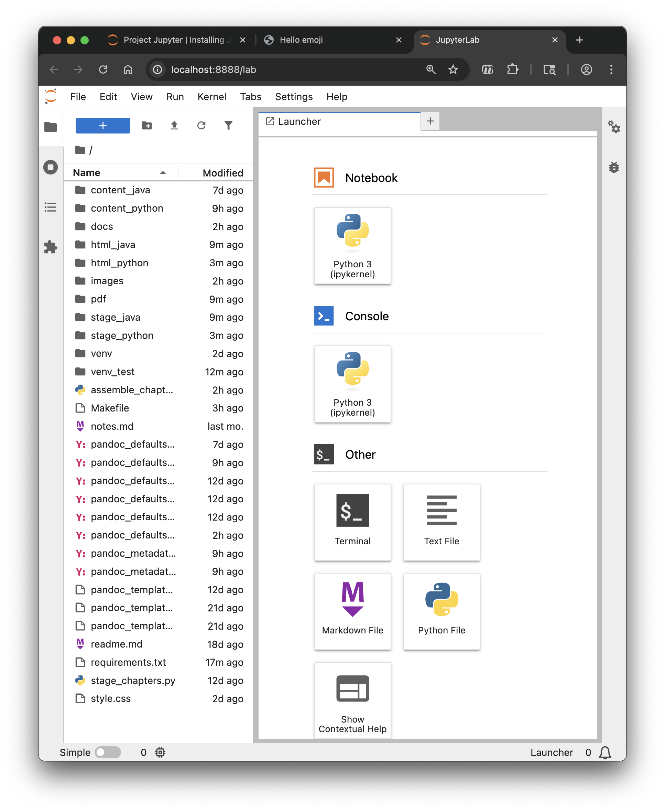Open the Help menu
Screen dimensions: 665x812
pyautogui.click(x=337, y=97)
